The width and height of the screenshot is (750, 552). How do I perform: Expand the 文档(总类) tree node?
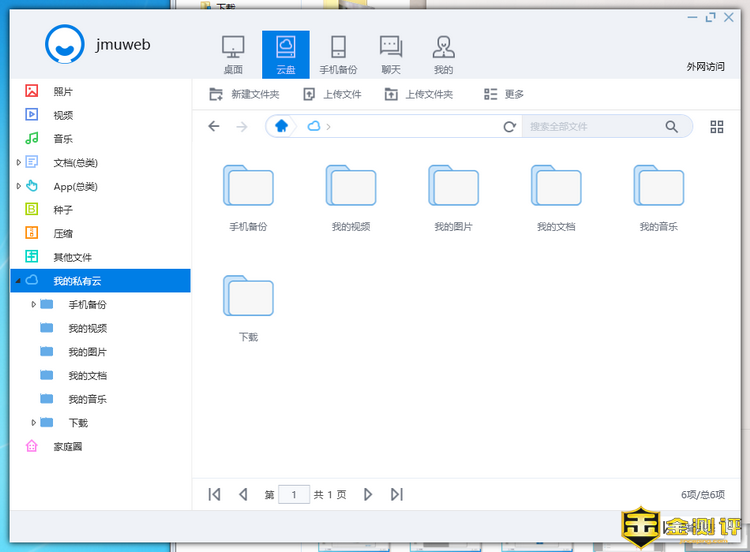(x=18, y=162)
